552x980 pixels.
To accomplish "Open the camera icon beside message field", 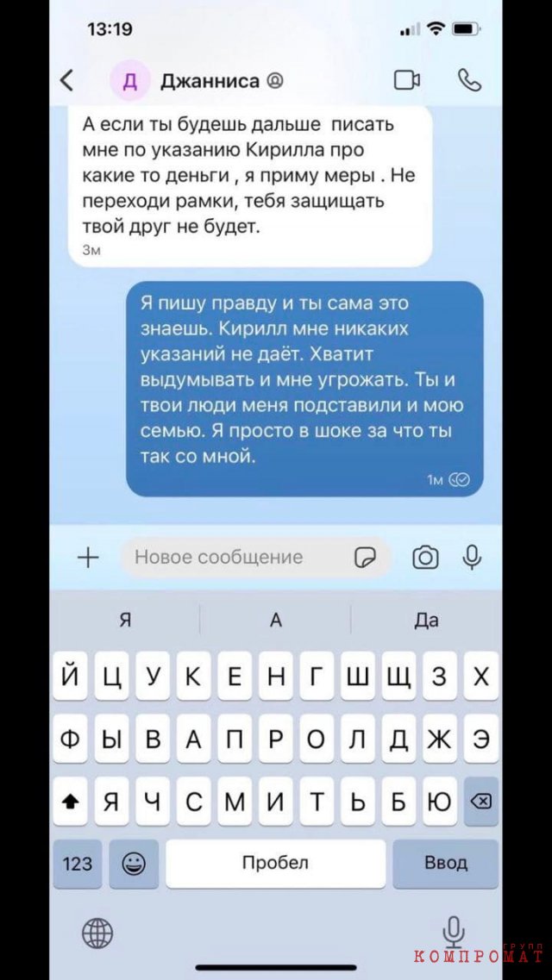I will pos(425,557).
